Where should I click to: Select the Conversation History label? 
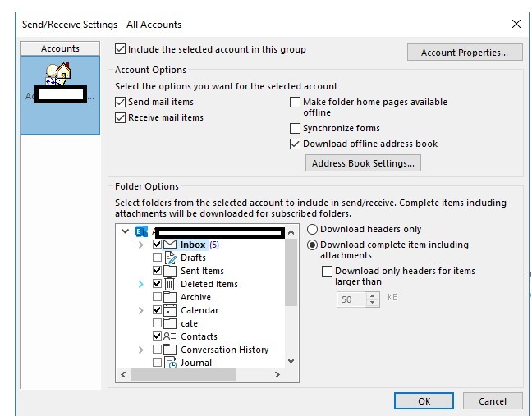pyautogui.click(x=225, y=350)
